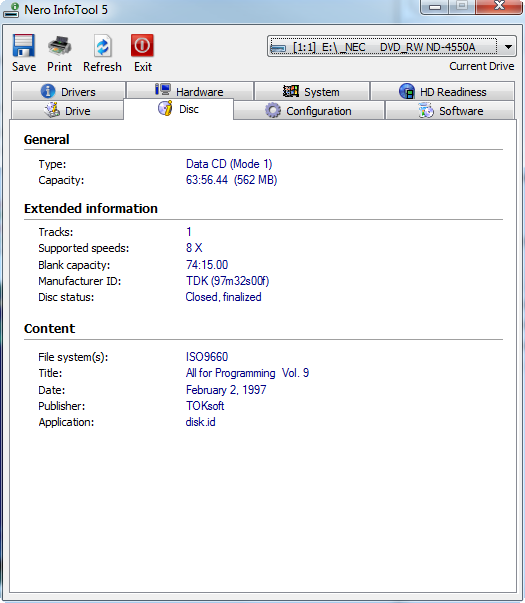Click the Print label

pyautogui.click(x=59, y=67)
